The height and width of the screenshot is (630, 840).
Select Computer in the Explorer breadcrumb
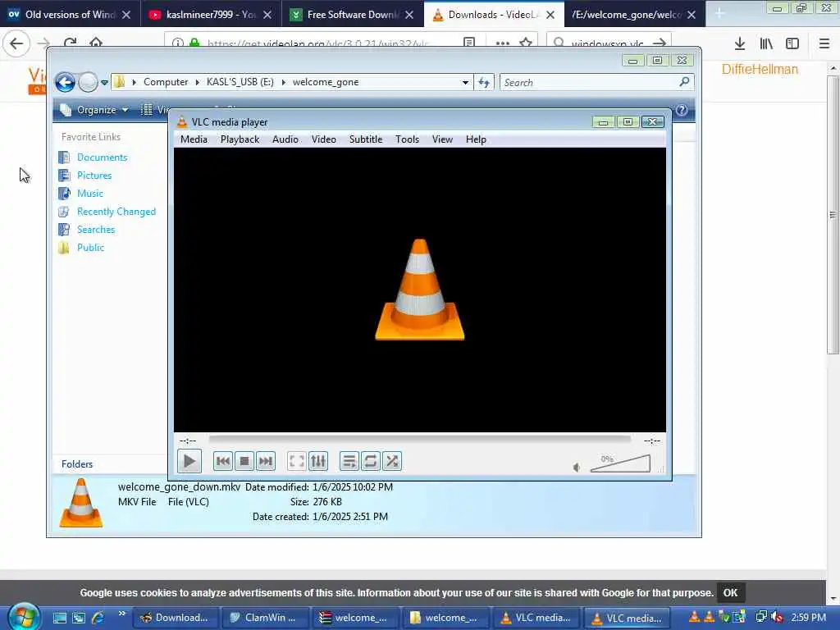click(x=166, y=82)
